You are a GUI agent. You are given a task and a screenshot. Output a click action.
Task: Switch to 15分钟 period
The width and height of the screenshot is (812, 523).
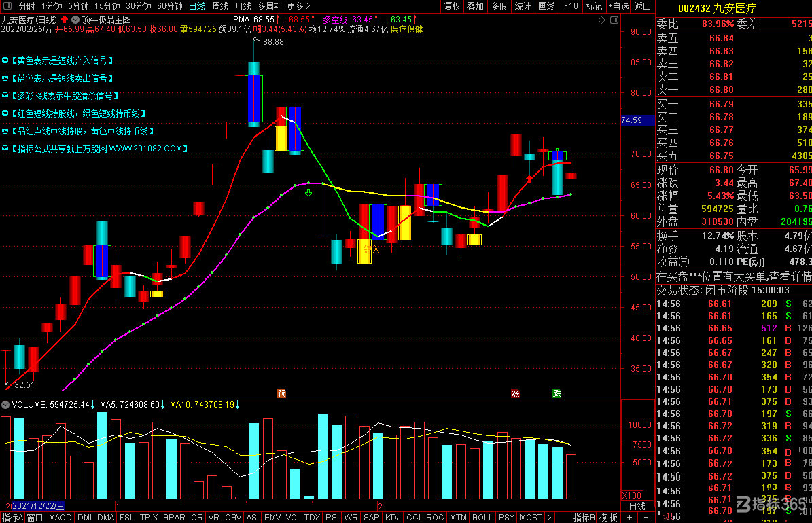click(x=107, y=6)
